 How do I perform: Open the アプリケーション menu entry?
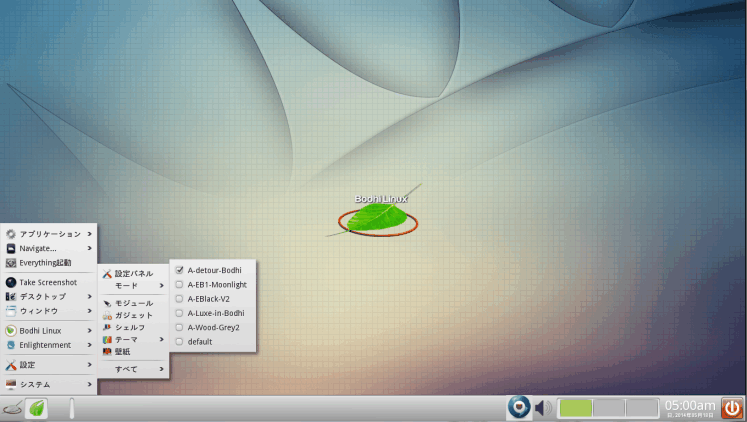point(49,234)
